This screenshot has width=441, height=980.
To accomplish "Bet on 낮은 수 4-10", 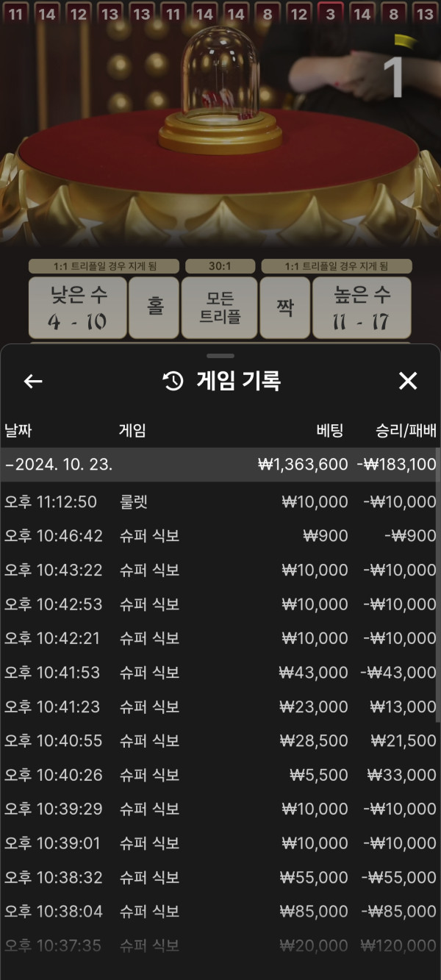I will pos(78,307).
